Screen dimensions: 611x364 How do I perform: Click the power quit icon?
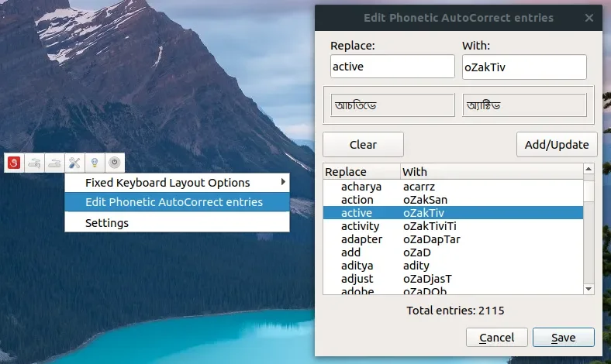point(115,163)
